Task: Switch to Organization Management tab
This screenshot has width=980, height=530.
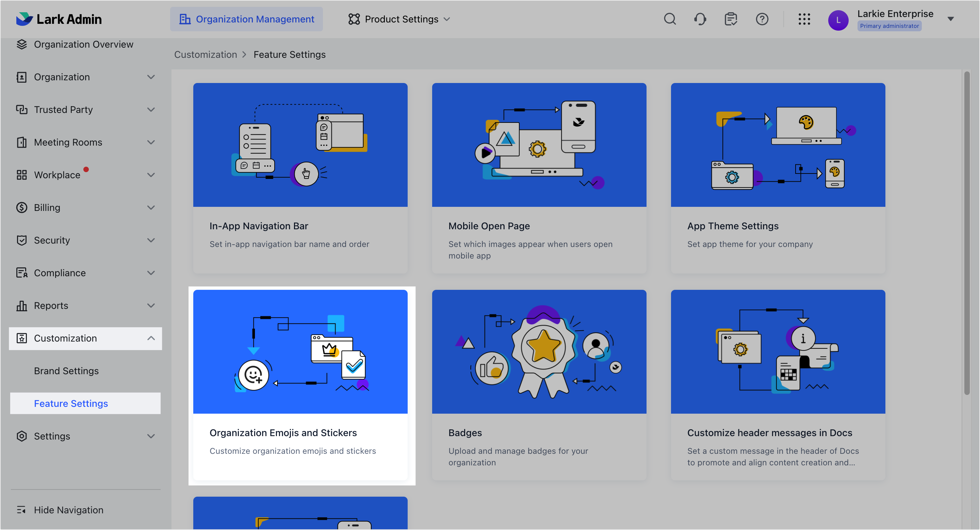Action: click(246, 19)
